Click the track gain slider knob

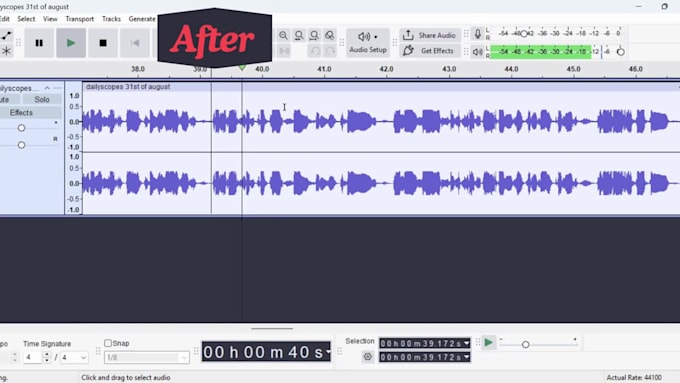(x=21, y=128)
